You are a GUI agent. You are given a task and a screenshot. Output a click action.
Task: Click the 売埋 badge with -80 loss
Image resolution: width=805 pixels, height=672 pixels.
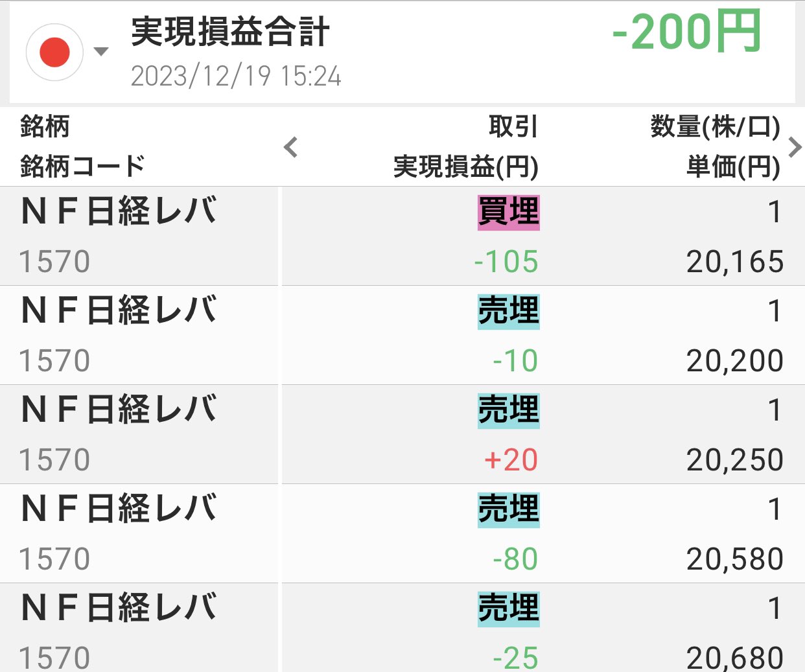click(509, 510)
